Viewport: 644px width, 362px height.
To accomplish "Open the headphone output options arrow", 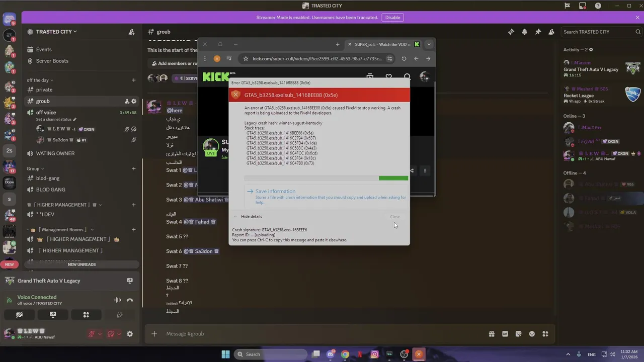I will tap(119, 334).
